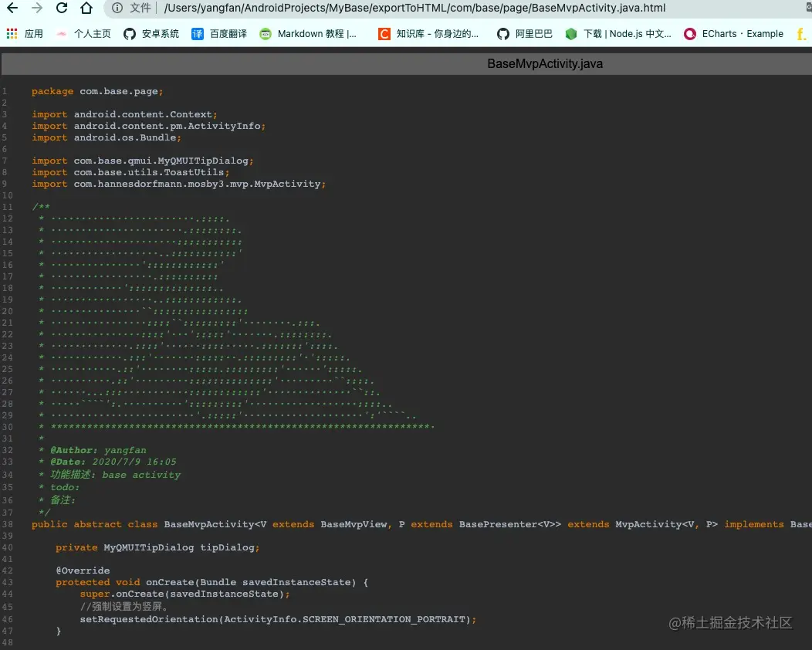Click the GitHub icon beside 阿里巴巴
The height and width of the screenshot is (650, 812).
click(x=502, y=34)
